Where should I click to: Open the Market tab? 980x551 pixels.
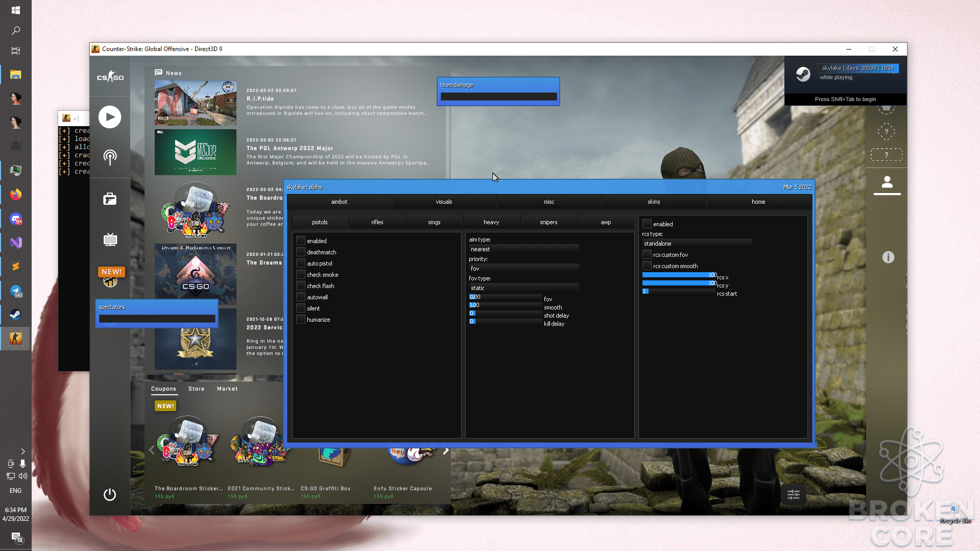coord(227,389)
